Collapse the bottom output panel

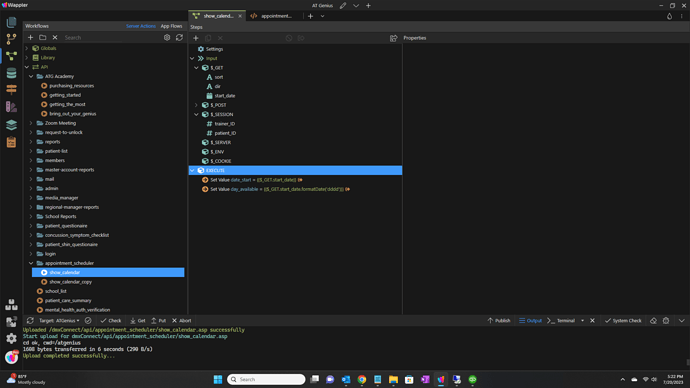(682, 321)
